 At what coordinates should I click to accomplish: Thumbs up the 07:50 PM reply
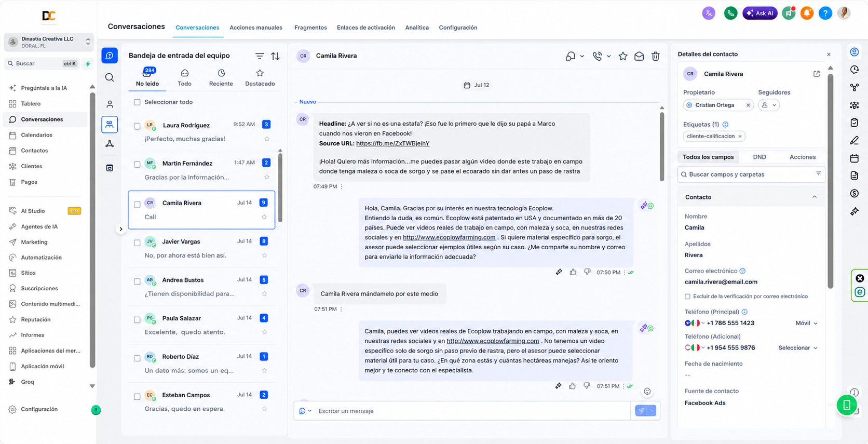[x=573, y=272]
